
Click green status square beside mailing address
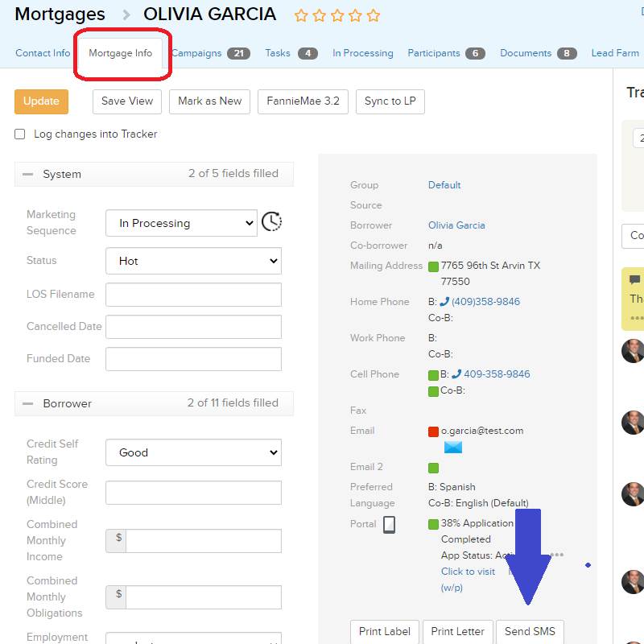pyautogui.click(x=433, y=266)
